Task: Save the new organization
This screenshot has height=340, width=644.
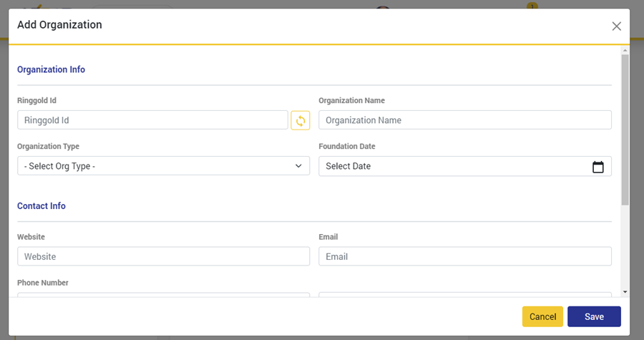Action: pos(594,316)
